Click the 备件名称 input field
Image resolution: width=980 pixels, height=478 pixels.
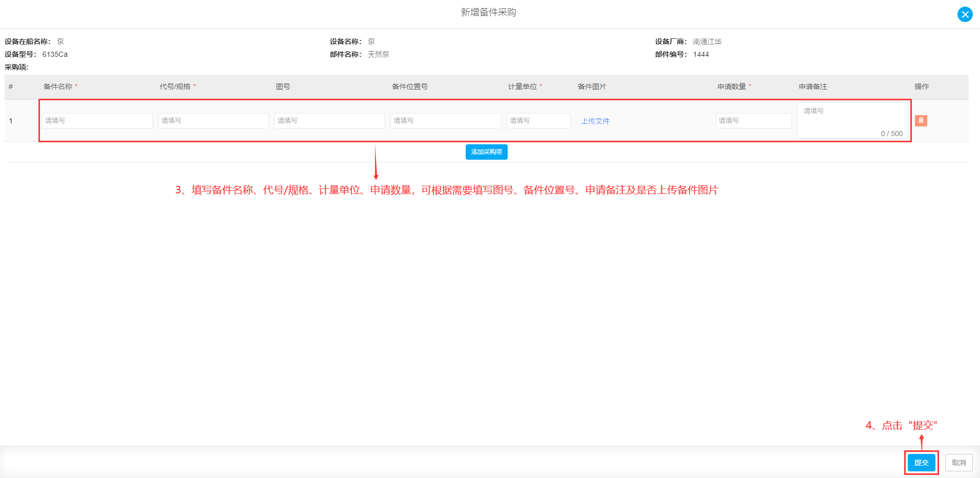97,121
